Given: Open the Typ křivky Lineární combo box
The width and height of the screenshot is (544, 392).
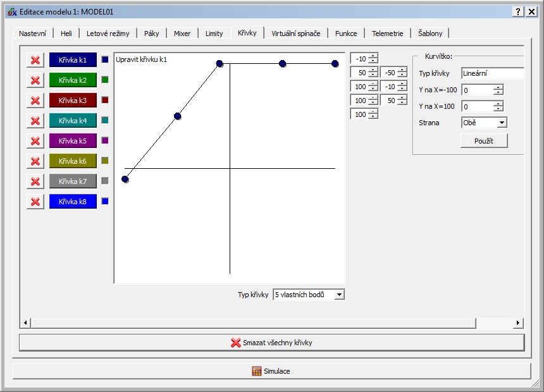Looking at the screenshot, I should (x=492, y=73).
